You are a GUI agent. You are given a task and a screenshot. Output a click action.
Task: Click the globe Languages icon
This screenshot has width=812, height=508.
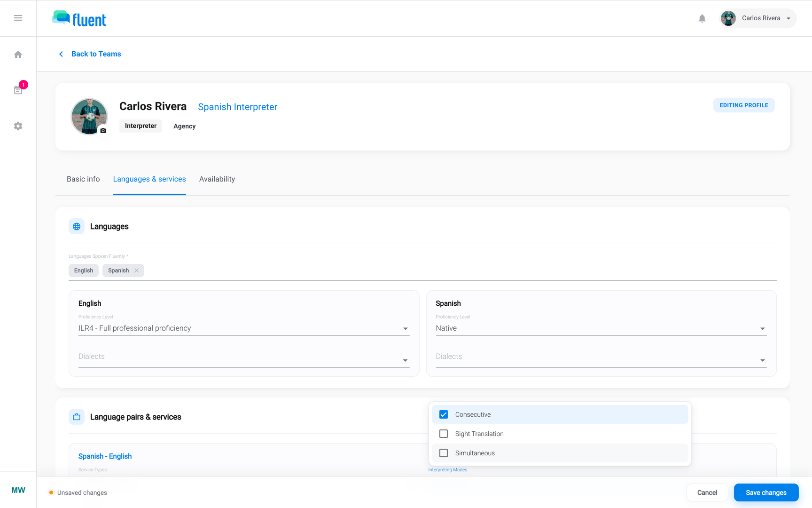[x=77, y=226]
